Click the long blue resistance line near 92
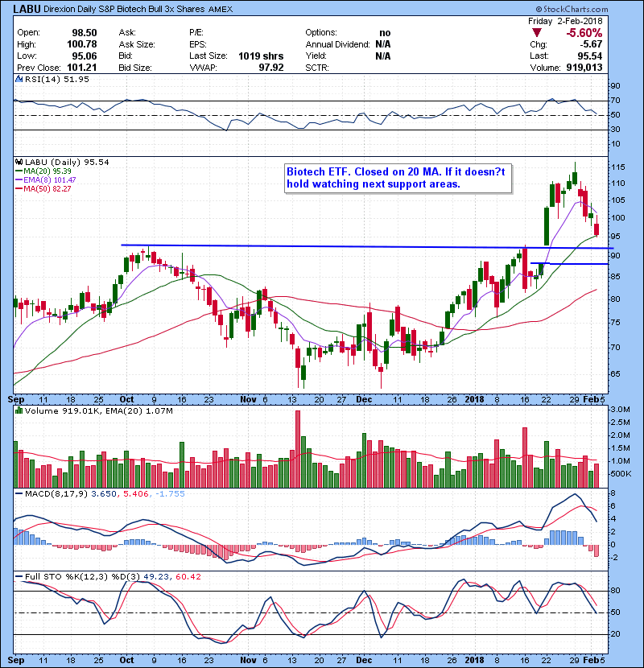The height and width of the screenshot is (668, 644). point(367,246)
